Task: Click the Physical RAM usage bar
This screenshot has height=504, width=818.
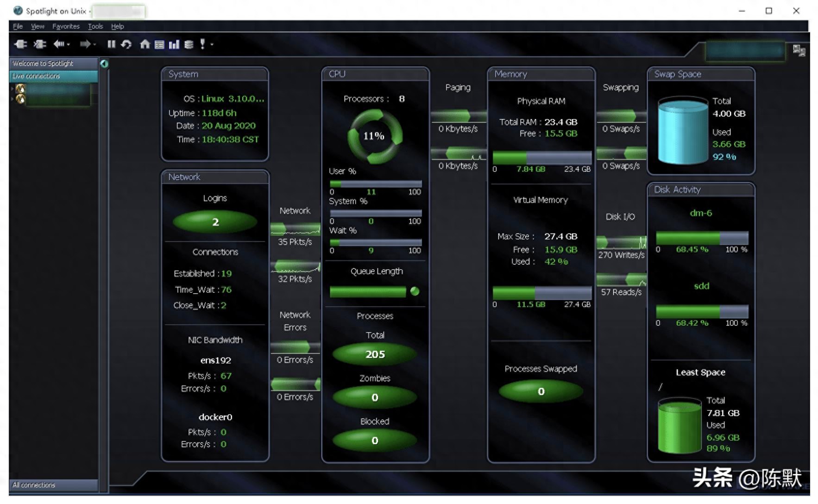Action: (542, 157)
